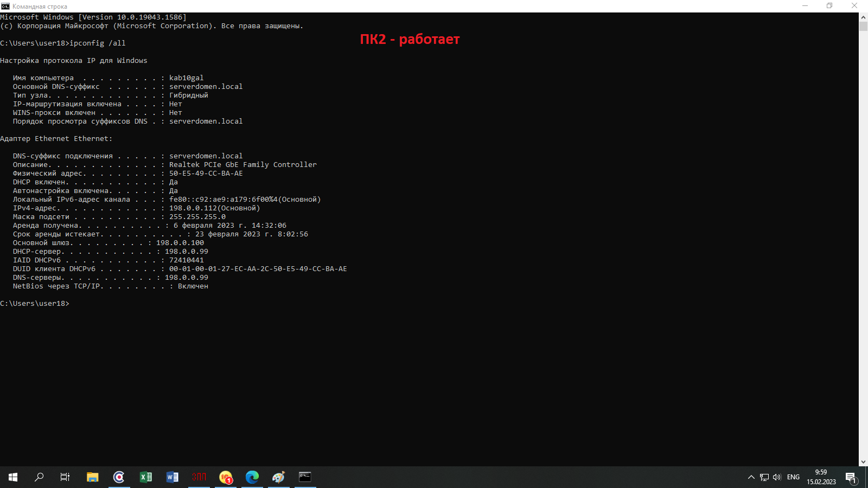Close the Command Prompt window
Viewport: 868px width, 488px height.
(854, 6)
